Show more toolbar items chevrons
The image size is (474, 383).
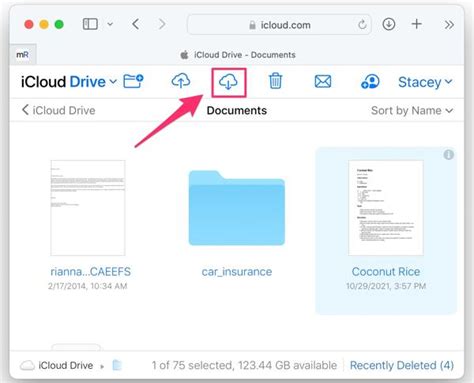(449, 25)
